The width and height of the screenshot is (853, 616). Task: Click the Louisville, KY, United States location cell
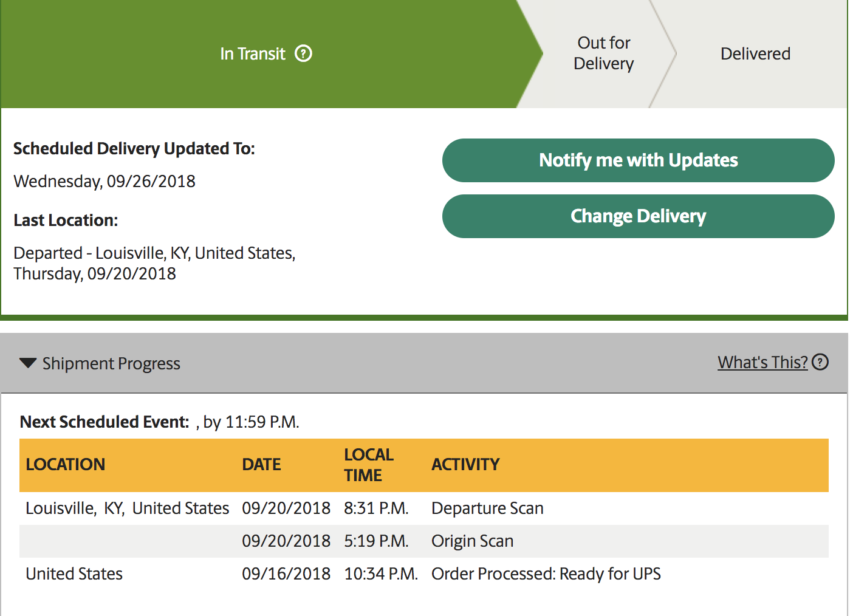click(x=128, y=508)
